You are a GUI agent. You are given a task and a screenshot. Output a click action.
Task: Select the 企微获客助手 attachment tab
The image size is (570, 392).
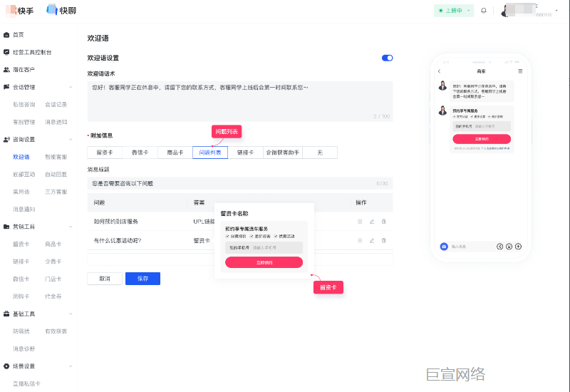[x=283, y=153]
